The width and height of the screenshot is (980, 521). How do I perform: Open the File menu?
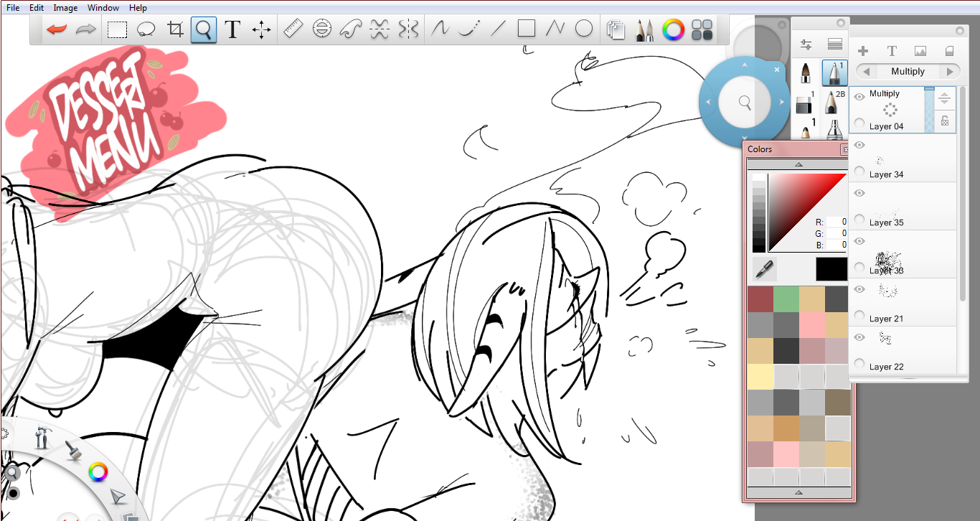[13, 8]
